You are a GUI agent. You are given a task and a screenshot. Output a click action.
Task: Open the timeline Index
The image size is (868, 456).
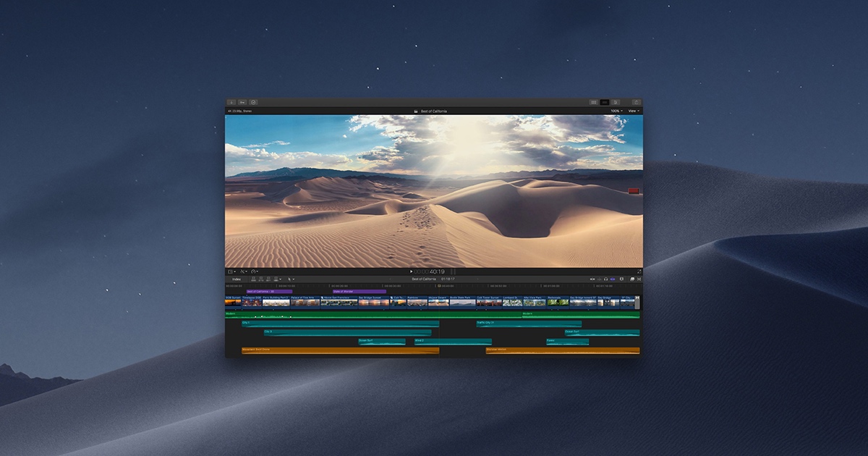(237, 279)
